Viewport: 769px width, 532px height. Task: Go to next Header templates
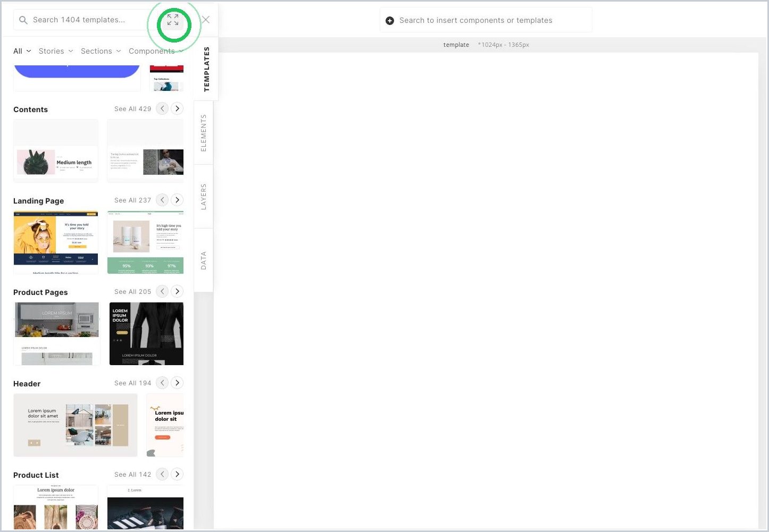click(177, 383)
